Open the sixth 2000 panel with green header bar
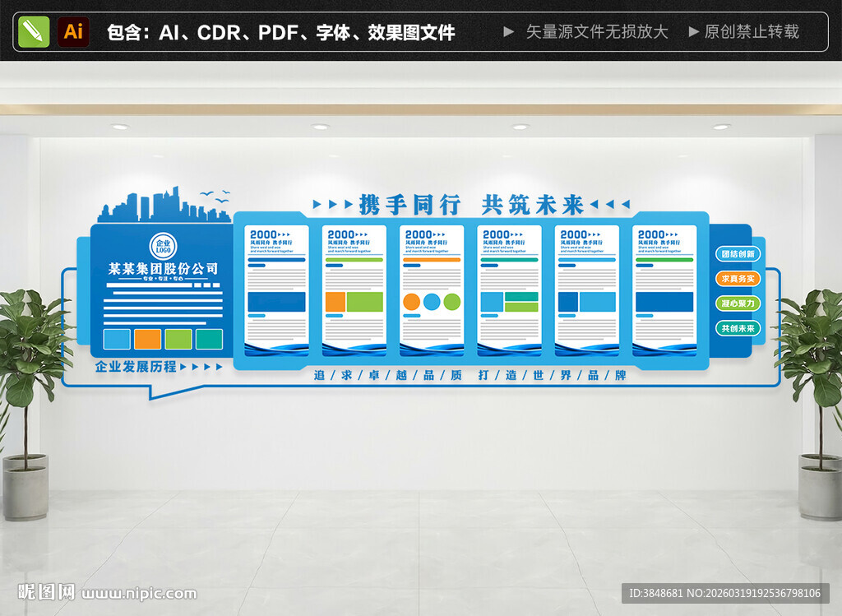Image resolution: width=842 pixels, height=616 pixels. [664, 290]
